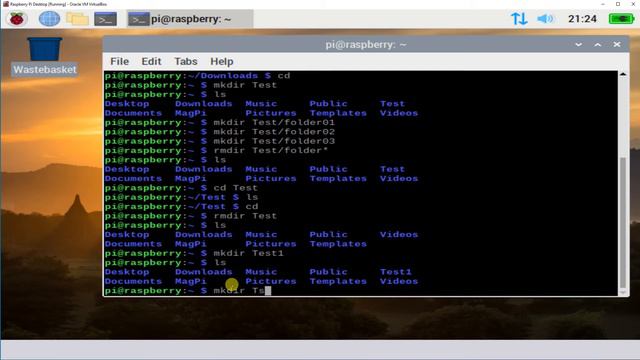
Task: Click the VirtualBox window title text
Action: pyautogui.click(x=58, y=4)
